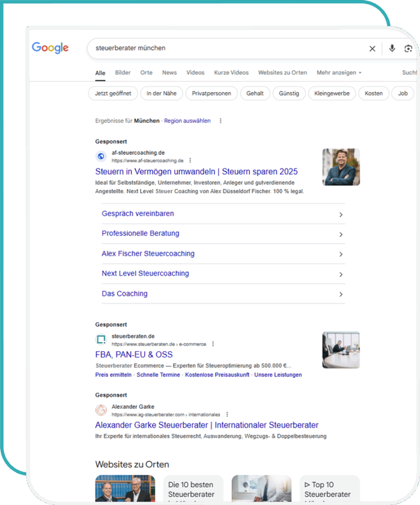Click the af-steuercoaching.de globe favicon
Viewport: 420px width, 505px height.
101,156
